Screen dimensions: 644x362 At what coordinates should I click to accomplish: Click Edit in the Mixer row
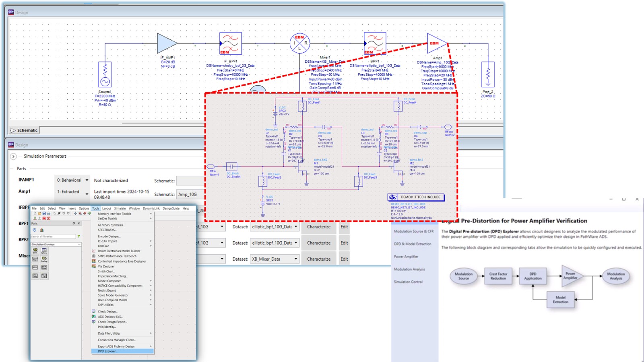click(x=344, y=259)
